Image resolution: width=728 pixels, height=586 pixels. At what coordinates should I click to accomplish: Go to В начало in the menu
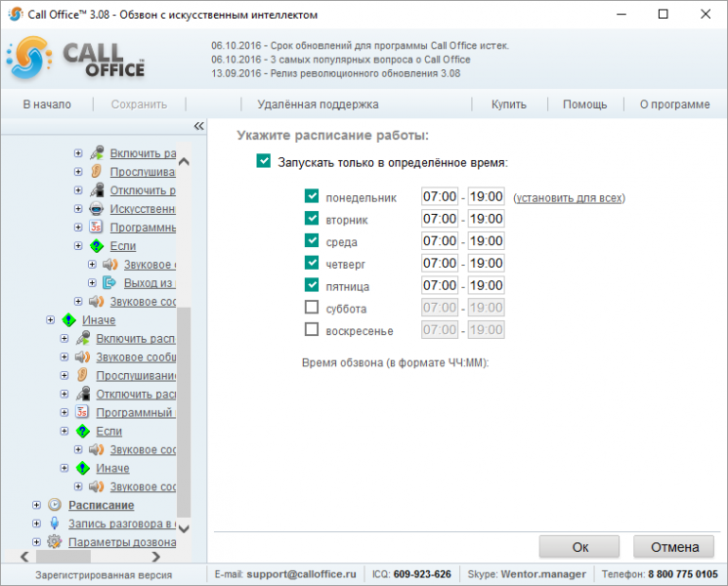47,105
